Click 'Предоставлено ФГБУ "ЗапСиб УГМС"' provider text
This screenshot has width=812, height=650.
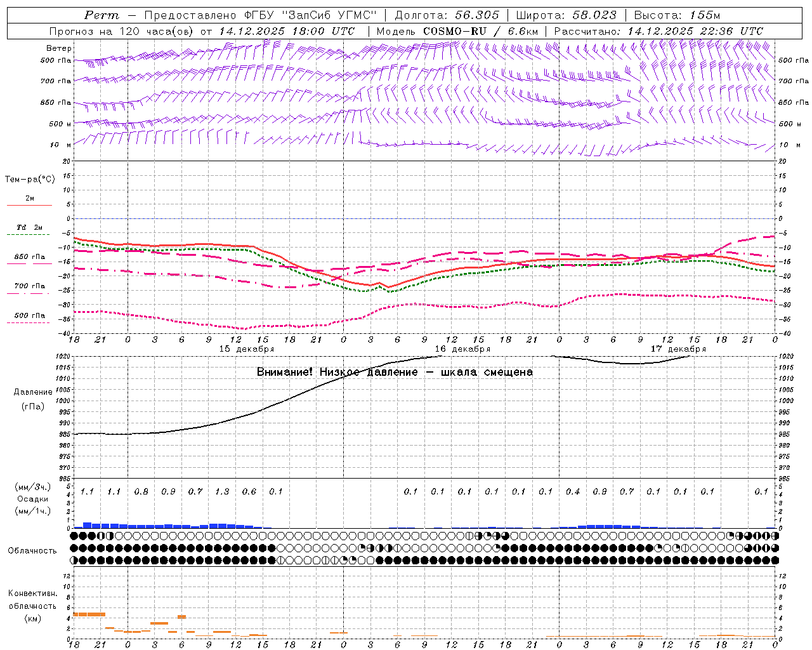[261, 15]
